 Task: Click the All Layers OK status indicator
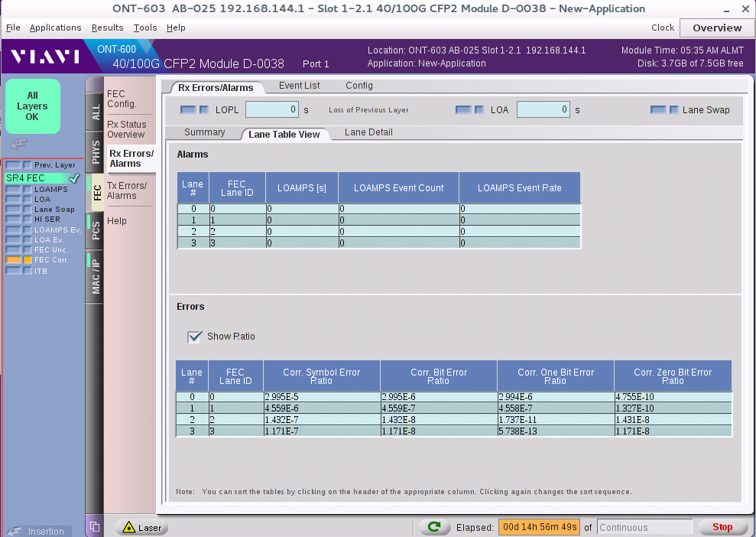pos(32,106)
